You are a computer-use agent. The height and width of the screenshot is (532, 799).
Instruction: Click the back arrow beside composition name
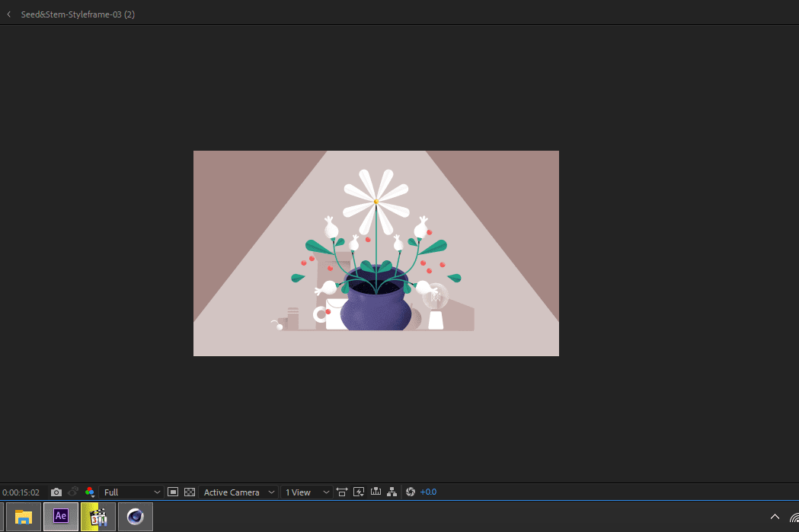[8, 14]
